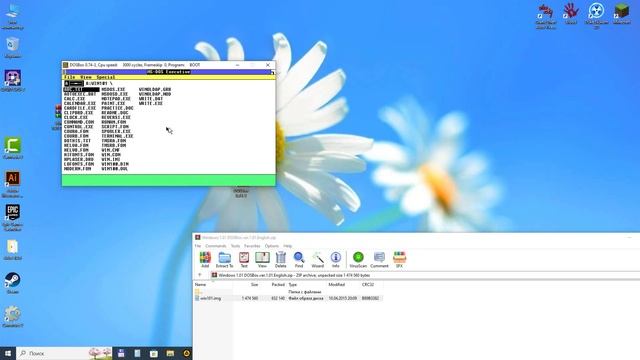Click the Comment icon in WinRAR toolbar

point(379,260)
